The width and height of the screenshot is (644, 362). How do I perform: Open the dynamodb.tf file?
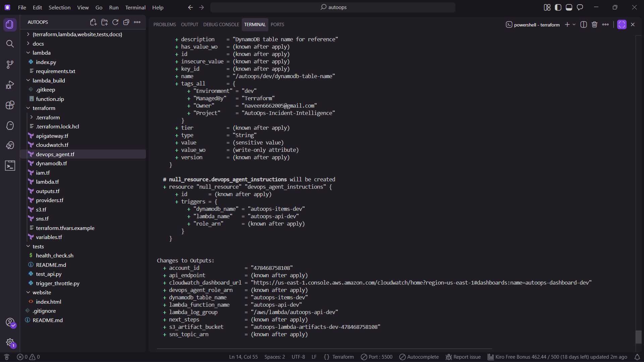[51, 163]
